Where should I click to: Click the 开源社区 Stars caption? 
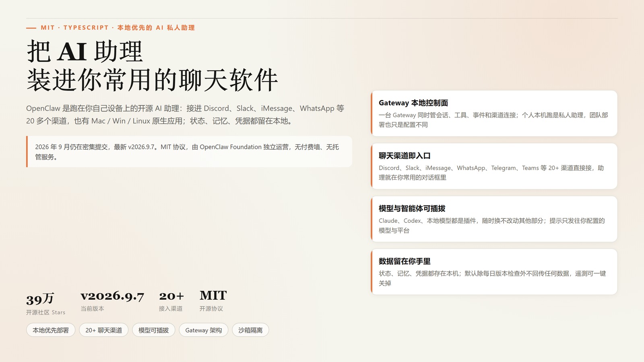point(45,313)
